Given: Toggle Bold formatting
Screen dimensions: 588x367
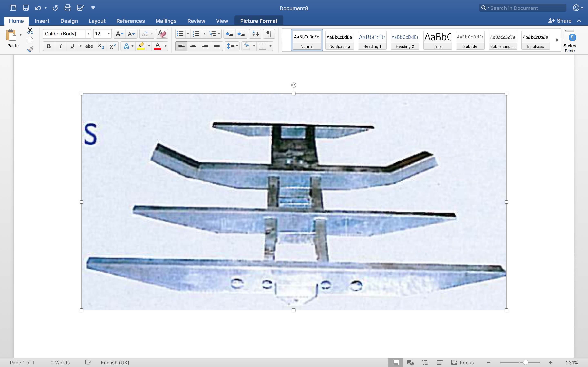Looking at the screenshot, I should coord(49,46).
